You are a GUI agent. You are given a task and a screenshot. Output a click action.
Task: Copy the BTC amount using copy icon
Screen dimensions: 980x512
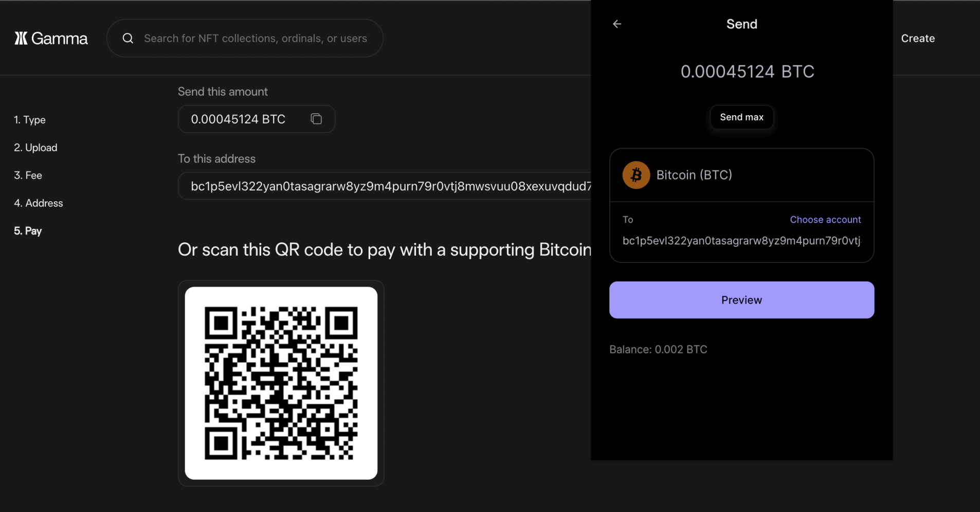point(316,119)
